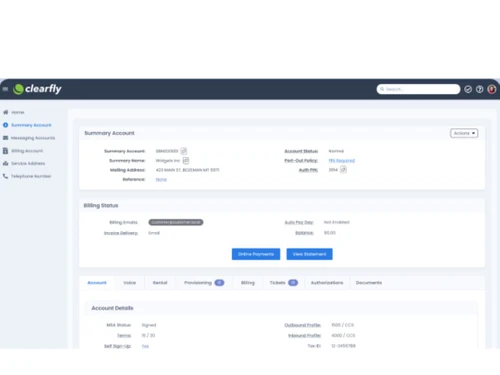Click the PIN Required port-out policy link

[x=342, y=160]
